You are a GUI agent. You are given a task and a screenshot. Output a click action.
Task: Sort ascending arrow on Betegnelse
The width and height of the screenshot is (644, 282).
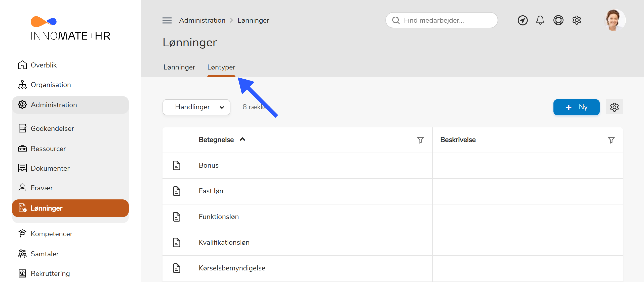click(x=243, y=139)
